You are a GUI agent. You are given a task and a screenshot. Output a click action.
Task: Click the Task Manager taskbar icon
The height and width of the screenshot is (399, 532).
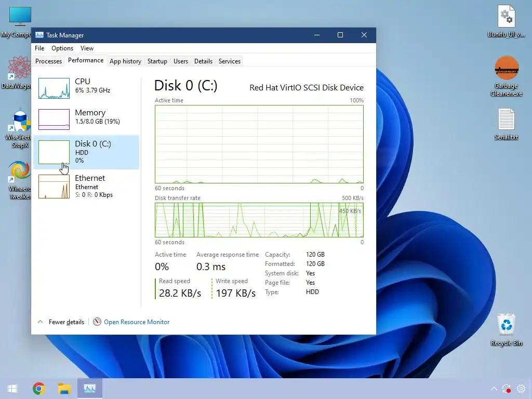point(89,389)
